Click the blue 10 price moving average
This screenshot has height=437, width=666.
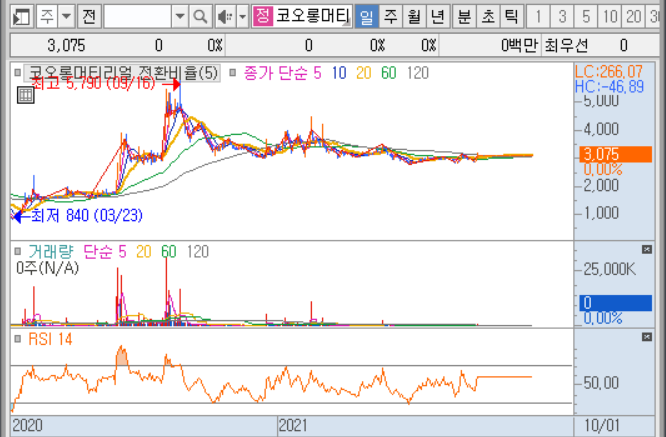[339, 73]
